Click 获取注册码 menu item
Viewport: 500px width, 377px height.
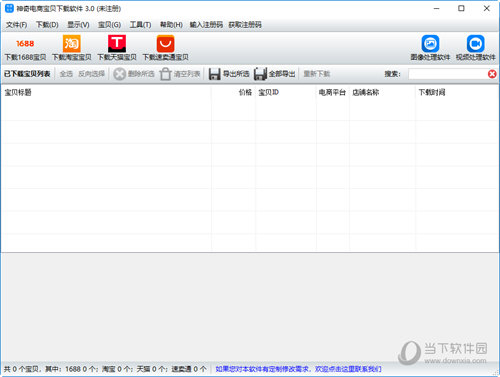point(245,25)
